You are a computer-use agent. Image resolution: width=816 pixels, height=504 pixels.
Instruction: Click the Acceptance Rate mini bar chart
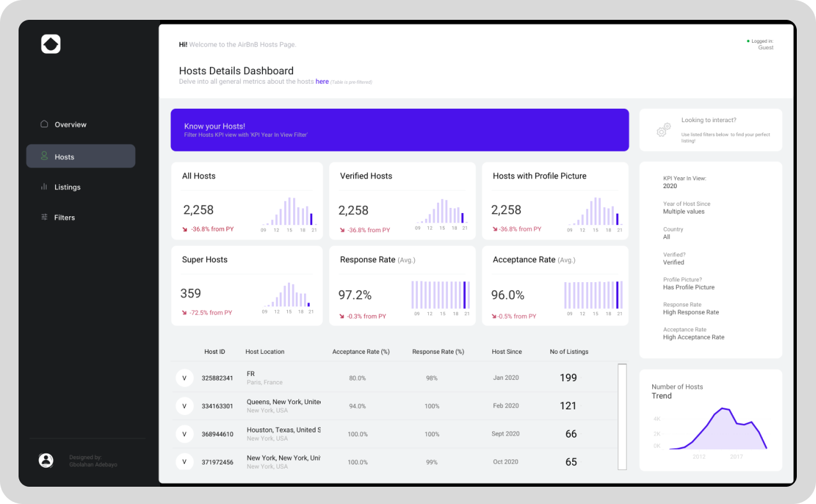click(593, 298)
